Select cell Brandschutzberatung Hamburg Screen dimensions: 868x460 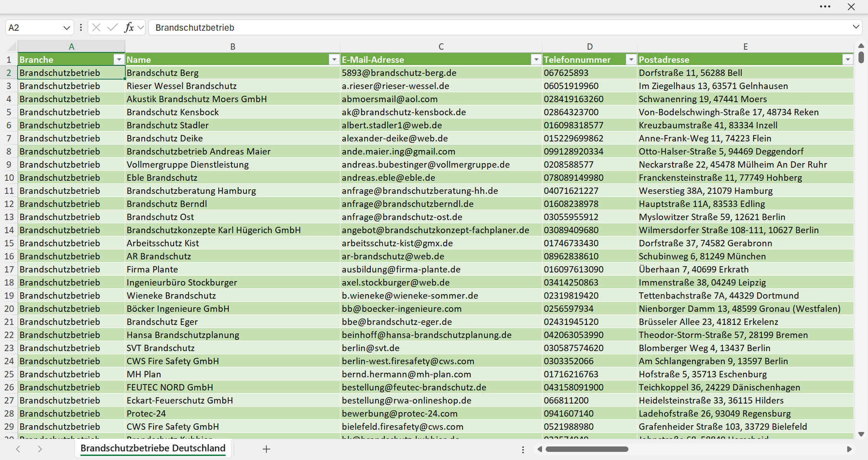[232, 190]
